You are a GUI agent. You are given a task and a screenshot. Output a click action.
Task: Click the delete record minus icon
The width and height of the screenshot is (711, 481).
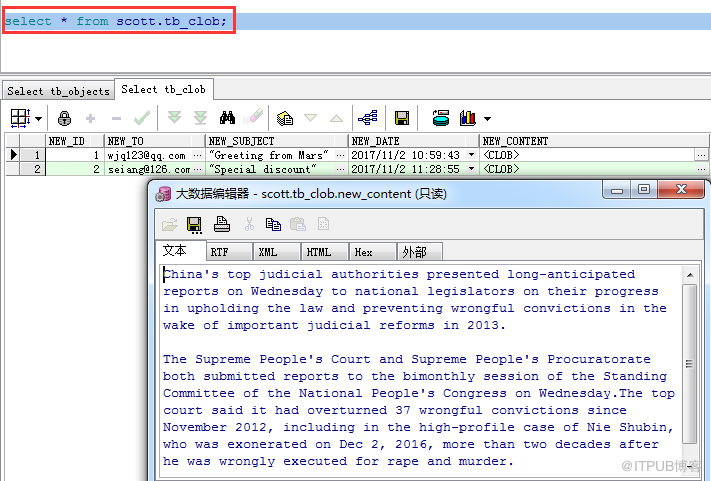pyautogui.click(x=116, y=119)
